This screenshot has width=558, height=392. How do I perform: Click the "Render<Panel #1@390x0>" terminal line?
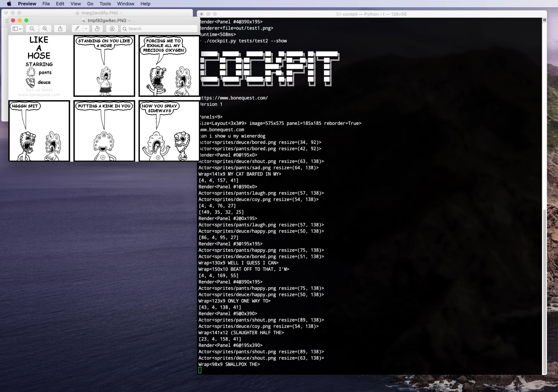click(x=228, y=187)
